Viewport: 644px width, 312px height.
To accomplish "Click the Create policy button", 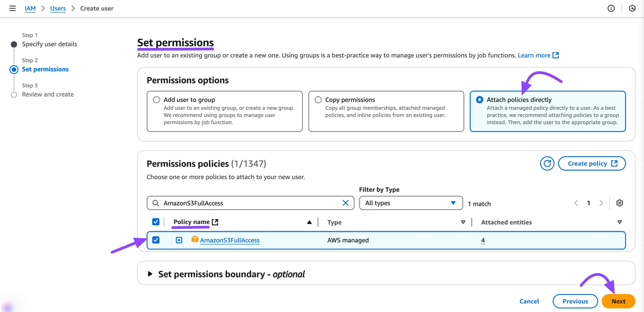I will coord(592,164).
